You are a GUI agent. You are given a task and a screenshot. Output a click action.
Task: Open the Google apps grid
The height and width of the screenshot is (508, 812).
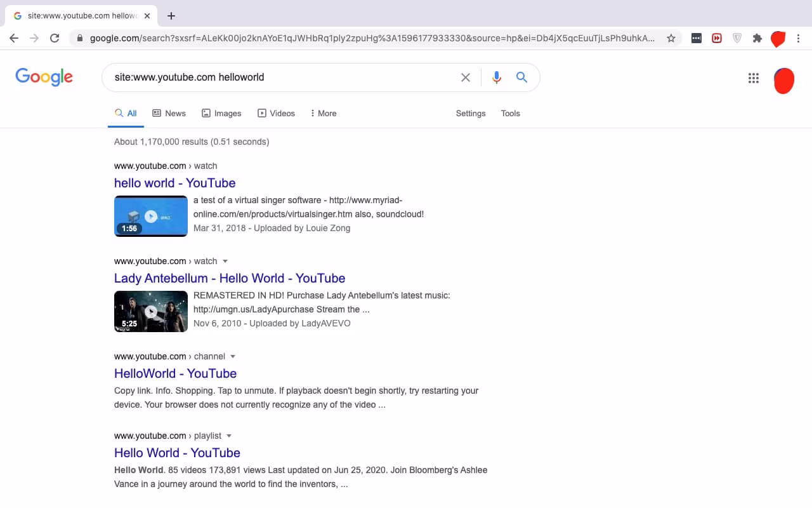tap(754, 78)
